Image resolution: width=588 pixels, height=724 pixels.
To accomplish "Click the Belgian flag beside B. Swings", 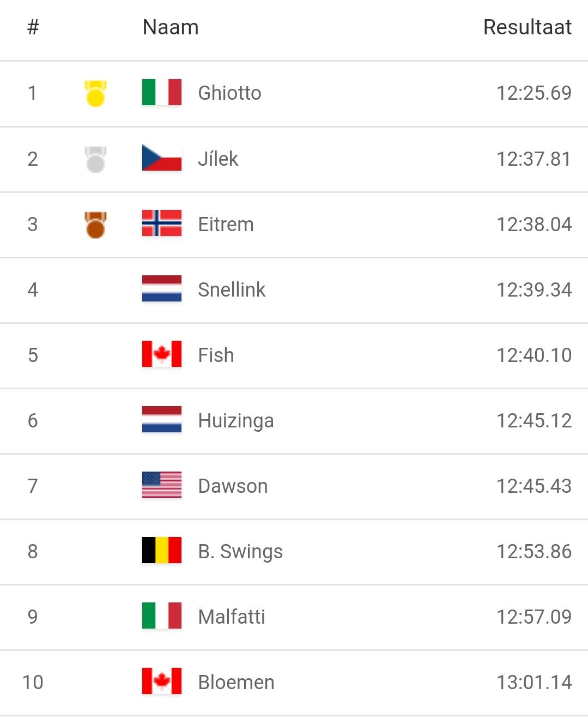I will click(x=161, y=551).
